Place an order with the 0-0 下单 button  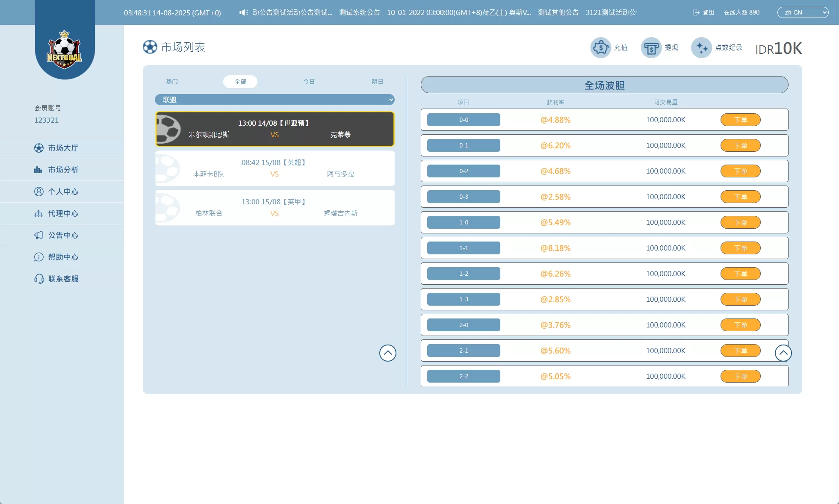[x=740, y=120]
